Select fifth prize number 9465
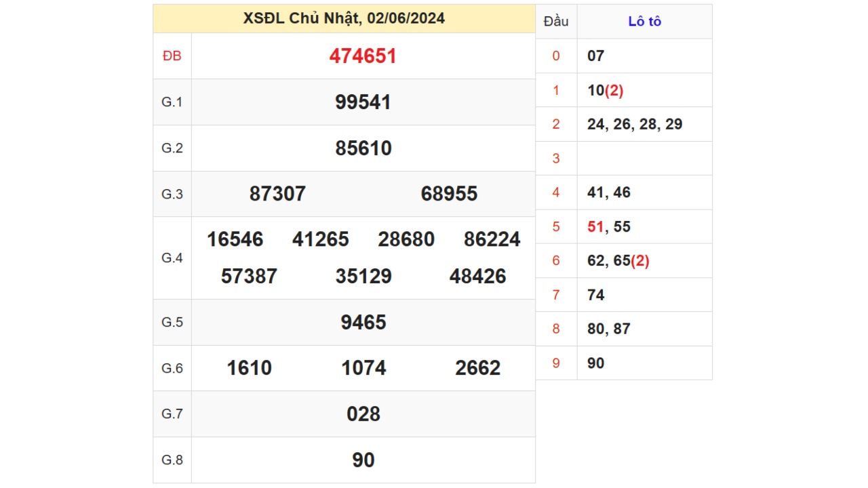This screenshot has height=488, width=868. coord(363,323)
